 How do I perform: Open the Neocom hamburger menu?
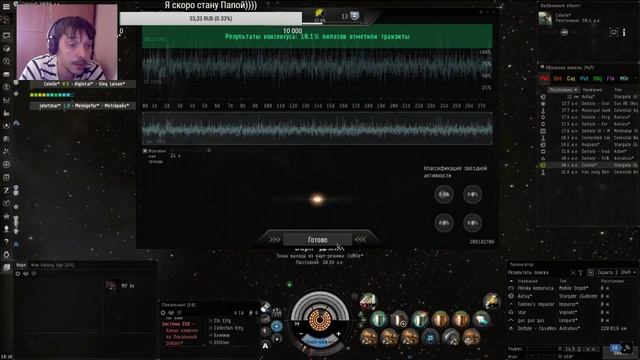tap(6, 7)
